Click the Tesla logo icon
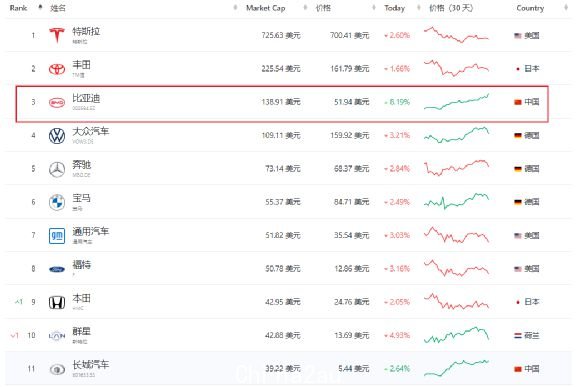Screen dimensions: 576x387 (x=57, y=35)
